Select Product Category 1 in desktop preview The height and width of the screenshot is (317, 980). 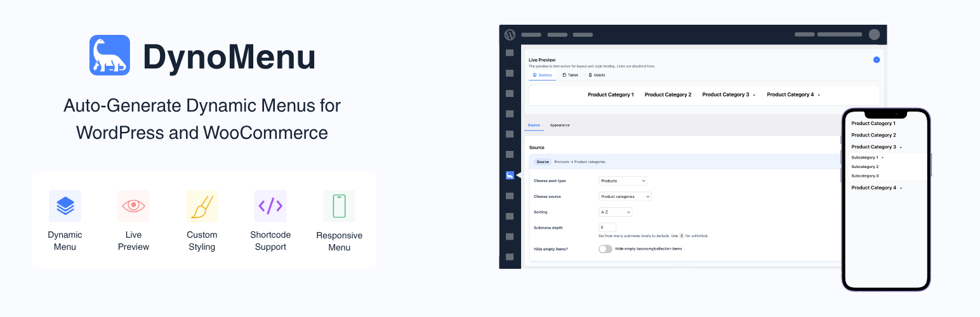tap(611, 94)
